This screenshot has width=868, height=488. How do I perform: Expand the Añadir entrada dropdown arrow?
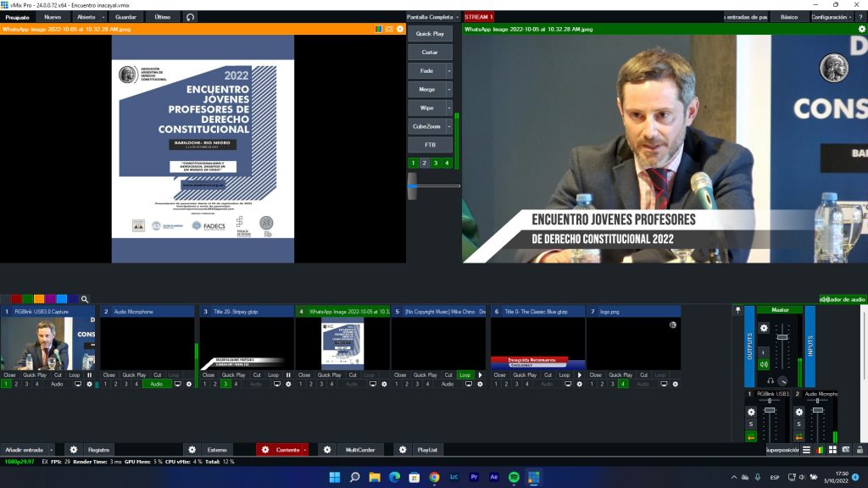[52, 449]
